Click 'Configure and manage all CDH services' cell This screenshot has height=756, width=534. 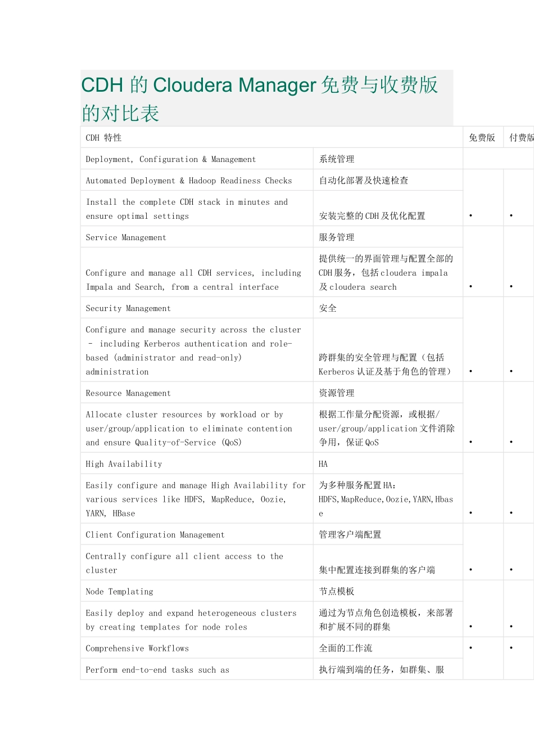click(197, 272)
